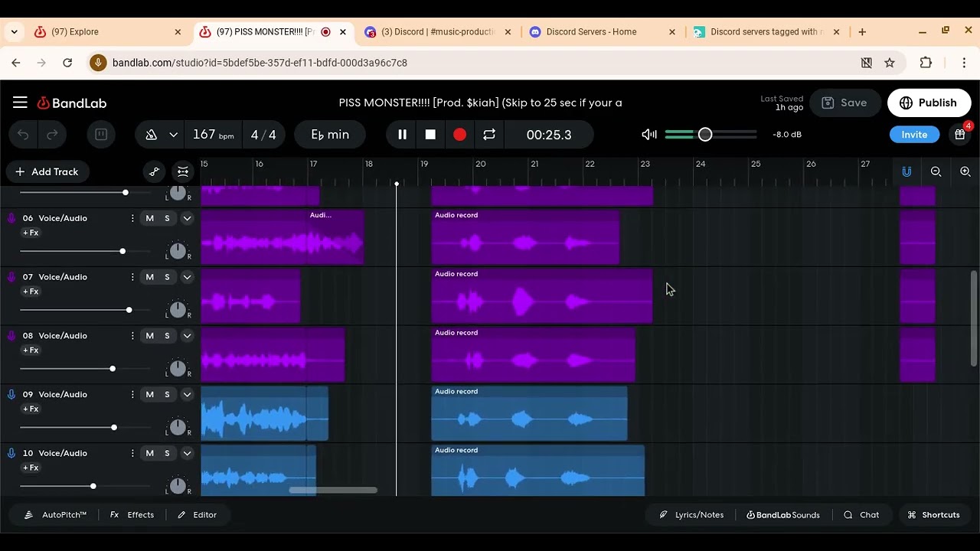Stop playback with the square button
The width and height of the screenshot is (980, 551).
point(430,135)
